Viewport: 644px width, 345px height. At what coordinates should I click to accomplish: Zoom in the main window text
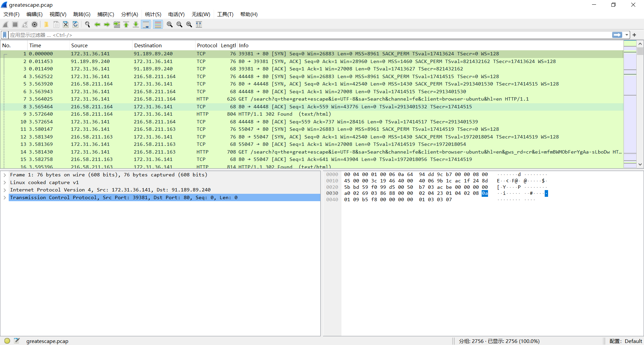(170, 24)
